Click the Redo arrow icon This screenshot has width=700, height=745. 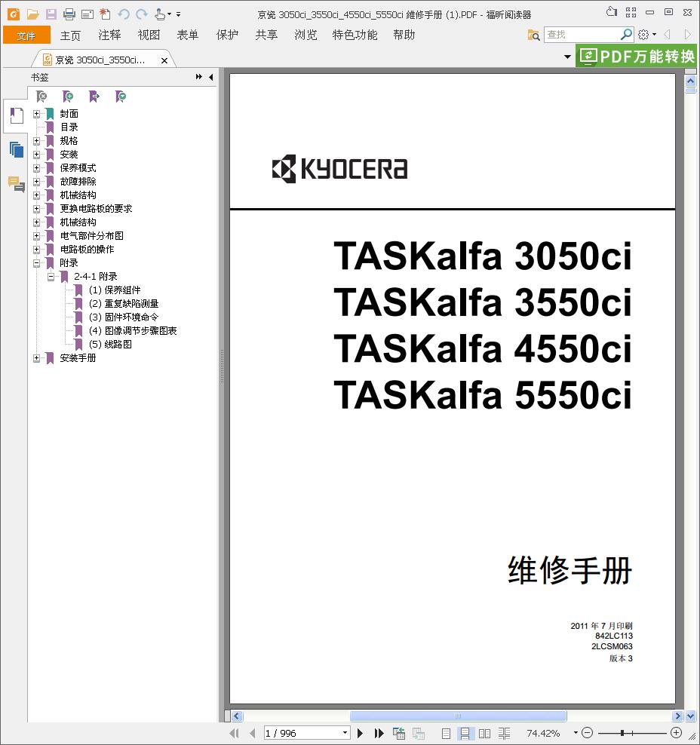tap(142, 14)
